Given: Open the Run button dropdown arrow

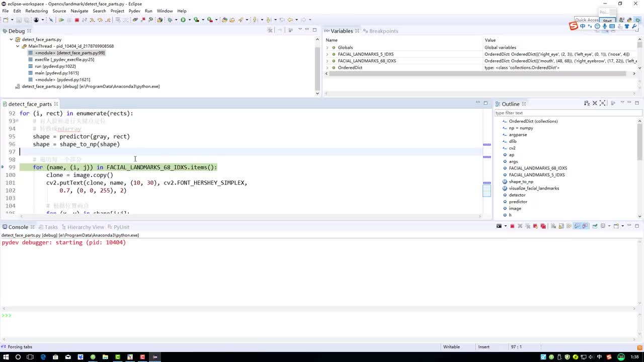Looking at the screenshot, I should coord(189,20).
